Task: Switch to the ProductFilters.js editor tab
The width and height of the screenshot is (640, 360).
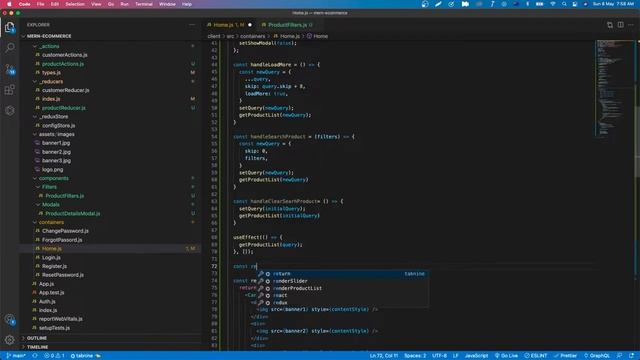Action: pyautogui.click(x=288, y=25)
